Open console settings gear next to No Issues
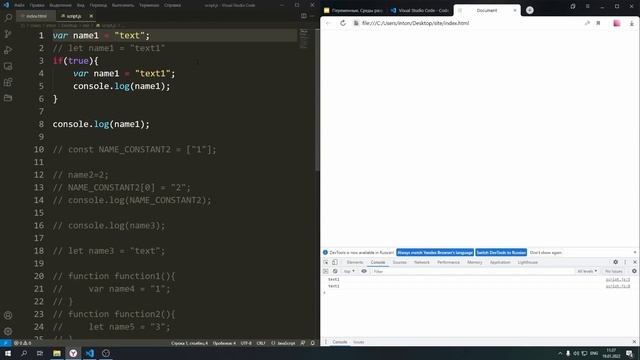 click(634, 271)
